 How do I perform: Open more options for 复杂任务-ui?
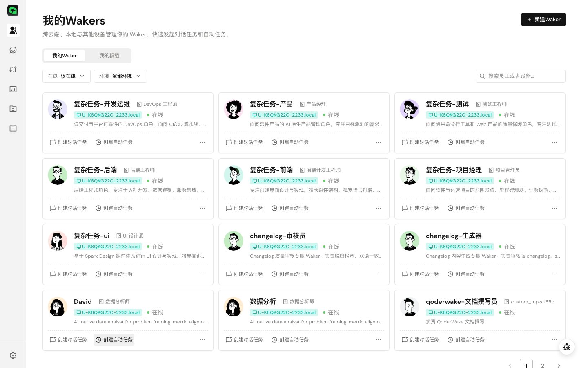203,274
